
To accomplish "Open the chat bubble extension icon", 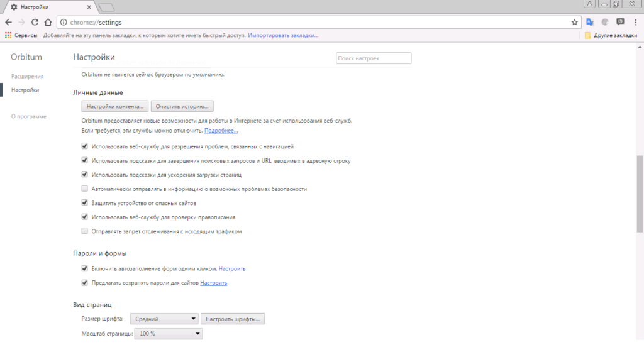I will click(620, 22).
